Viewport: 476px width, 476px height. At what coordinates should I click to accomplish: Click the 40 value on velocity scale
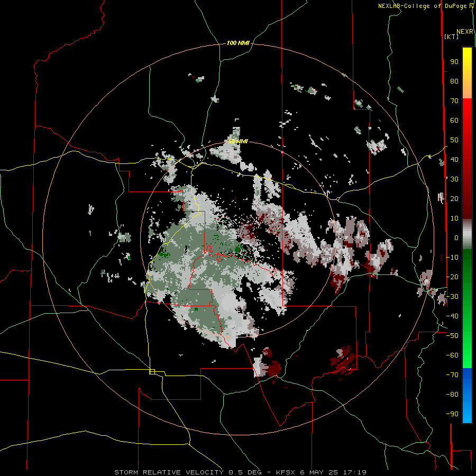[454, 159]
